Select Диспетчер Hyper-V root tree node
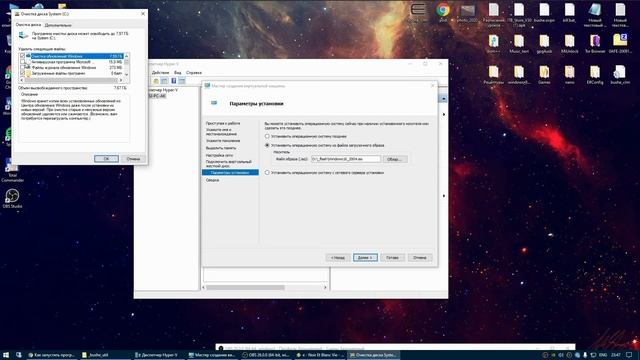Viewport: 640px width, 360px height. click(x=164, y=90)
